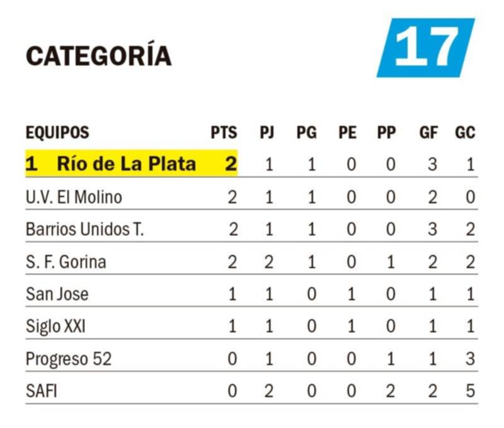This screenshot has width=504, height=428.
Task: Select the Siglo XXI team name
Action: pos(55,327)
